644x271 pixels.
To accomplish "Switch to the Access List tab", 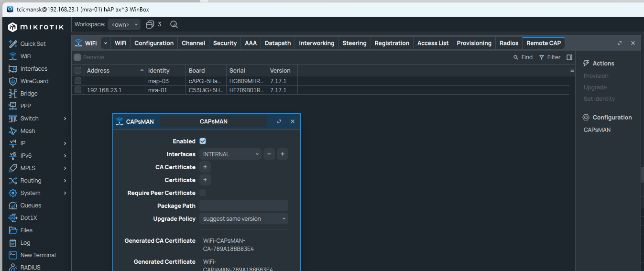I will point(433,43).
